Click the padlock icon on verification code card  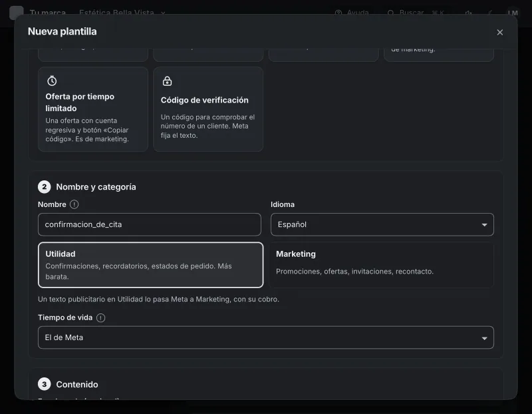point(168,81)
